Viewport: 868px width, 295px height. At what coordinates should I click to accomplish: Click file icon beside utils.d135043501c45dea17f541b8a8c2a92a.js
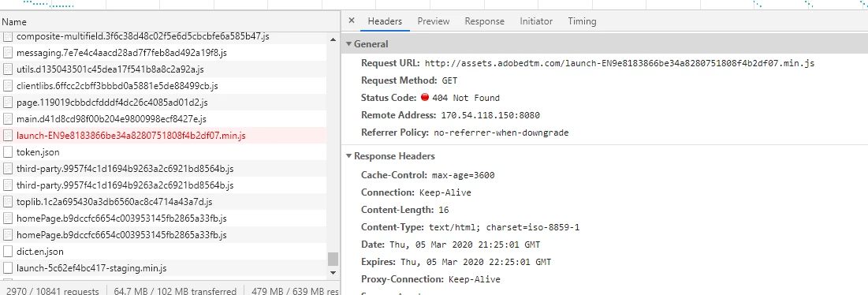pos(8,69)
